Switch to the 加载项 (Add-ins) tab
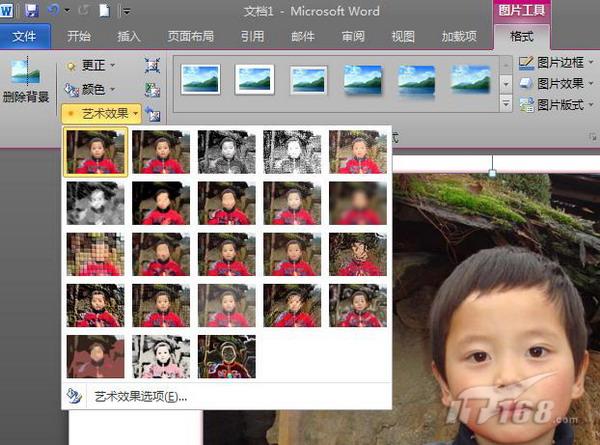 [459, 36]
